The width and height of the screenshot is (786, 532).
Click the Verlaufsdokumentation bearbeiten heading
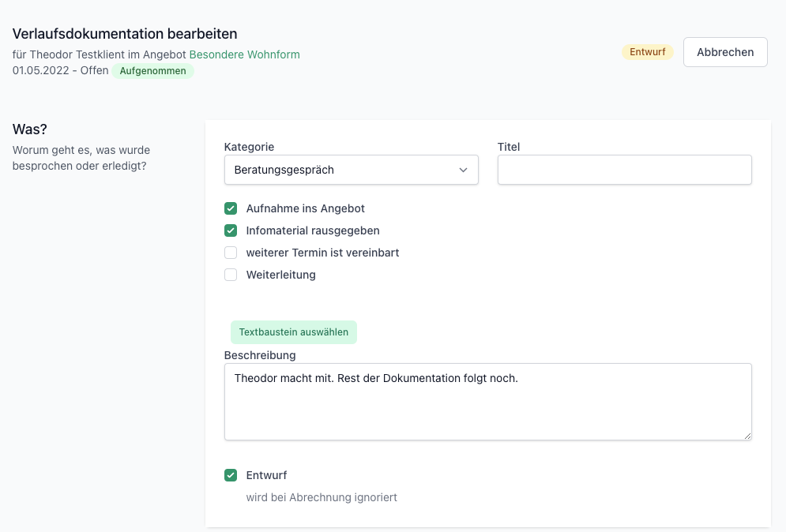tap(125, 34)
